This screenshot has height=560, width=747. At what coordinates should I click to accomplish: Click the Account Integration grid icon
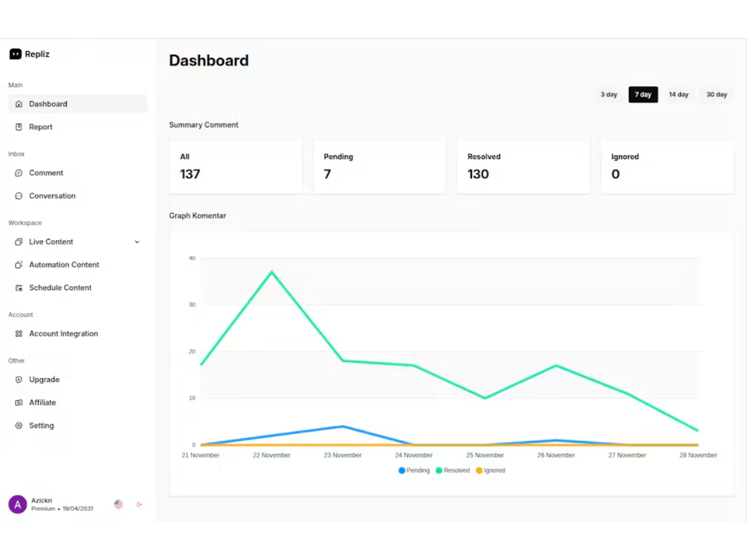[x=19, y=334]
